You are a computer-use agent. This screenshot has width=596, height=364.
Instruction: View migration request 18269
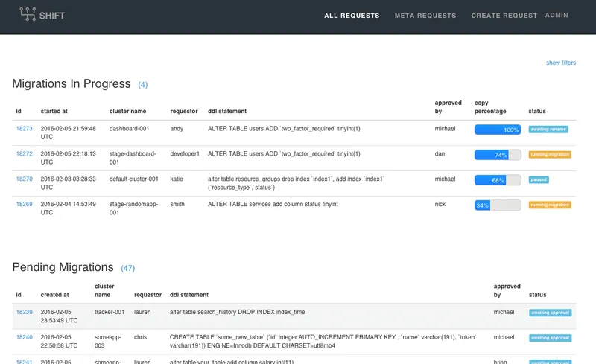25,204
